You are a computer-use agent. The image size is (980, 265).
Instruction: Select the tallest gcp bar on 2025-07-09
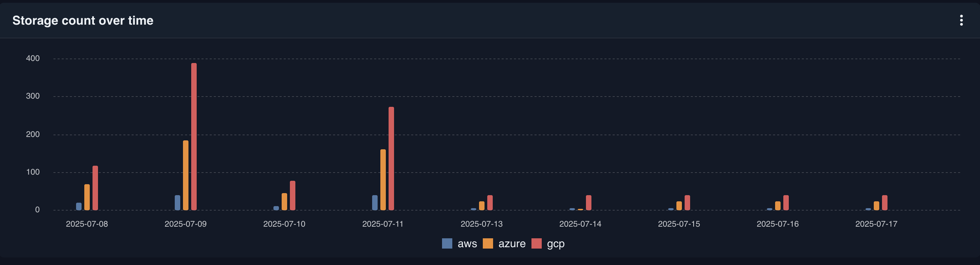194,137
